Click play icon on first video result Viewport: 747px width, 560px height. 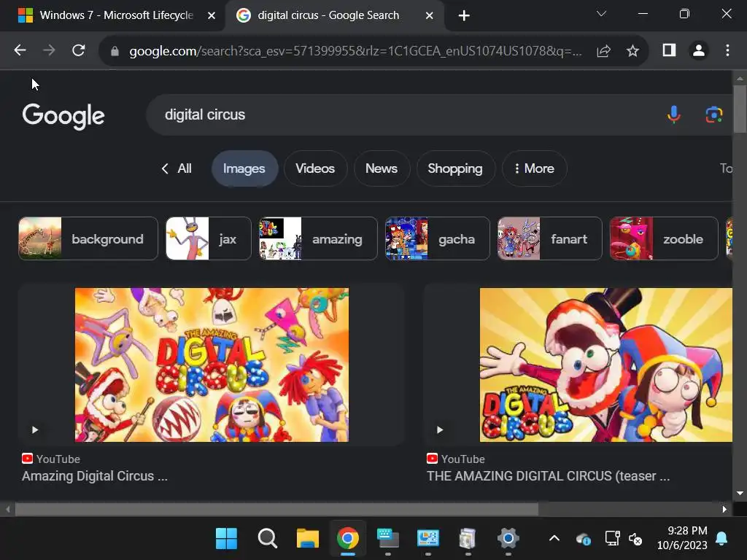pos(35,430)
